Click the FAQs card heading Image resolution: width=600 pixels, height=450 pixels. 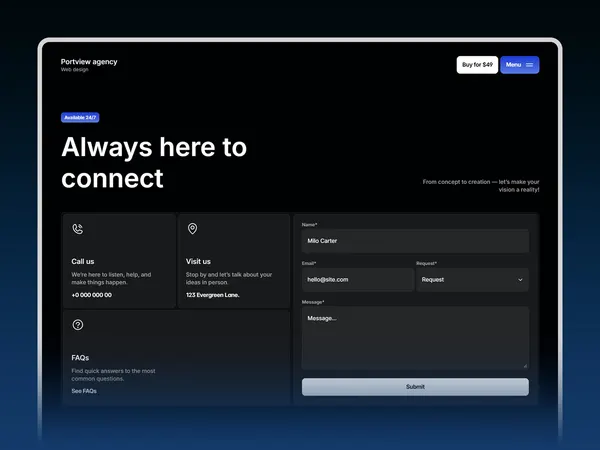pyautogui.click(x=80, y=358)
